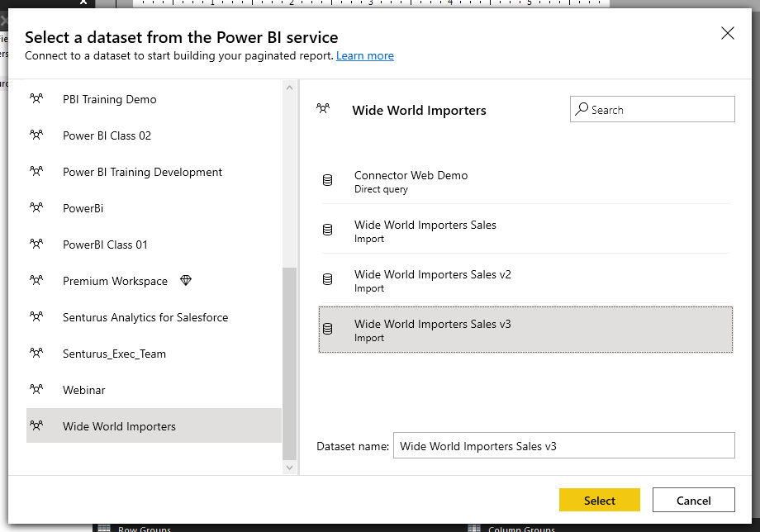Close the dataset selection dialog
The height and width of the screenshot is (532, 760).
(x=727, y=34)
